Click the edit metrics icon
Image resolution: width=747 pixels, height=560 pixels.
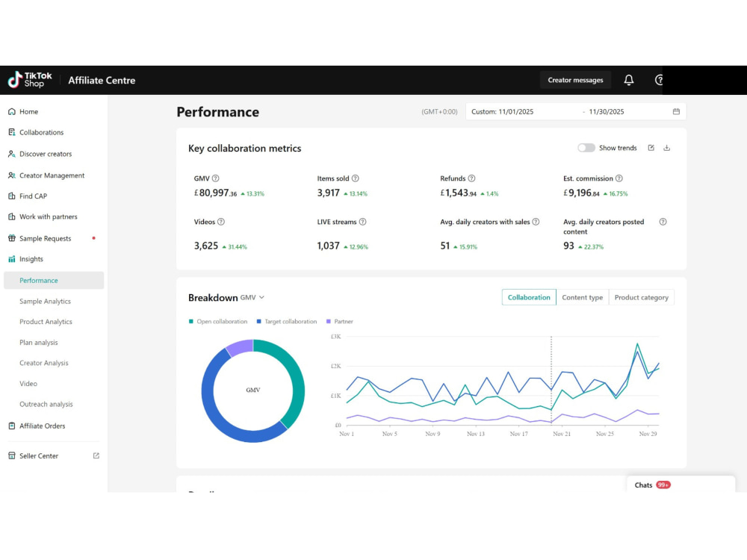[x=651, y=148]
